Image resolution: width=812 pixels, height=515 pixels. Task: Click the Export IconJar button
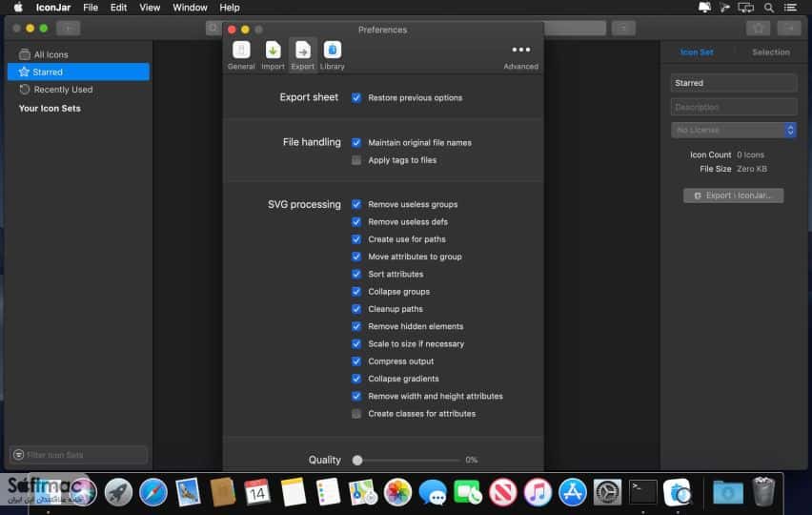tap(733, 196)
